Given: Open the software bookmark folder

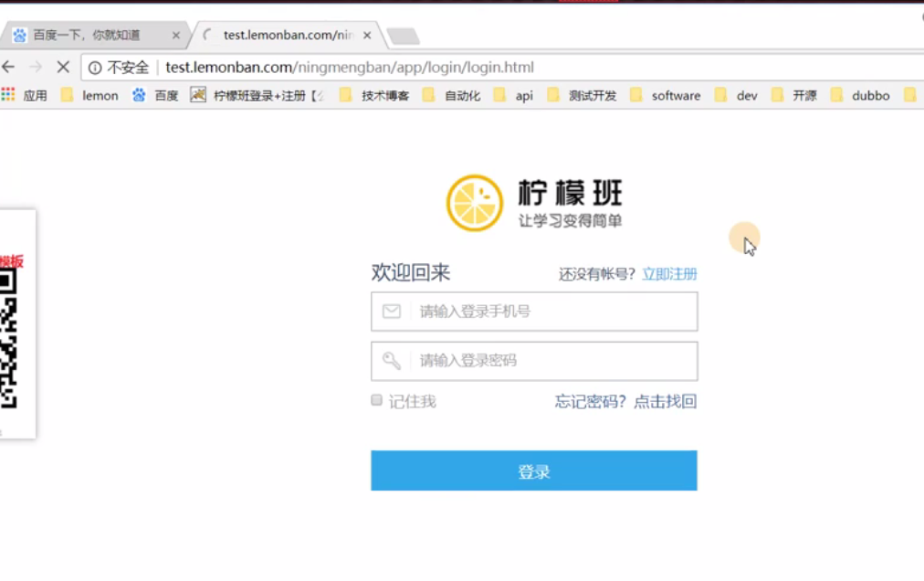Looking at the screenshot, I should [x=666, y=95].
